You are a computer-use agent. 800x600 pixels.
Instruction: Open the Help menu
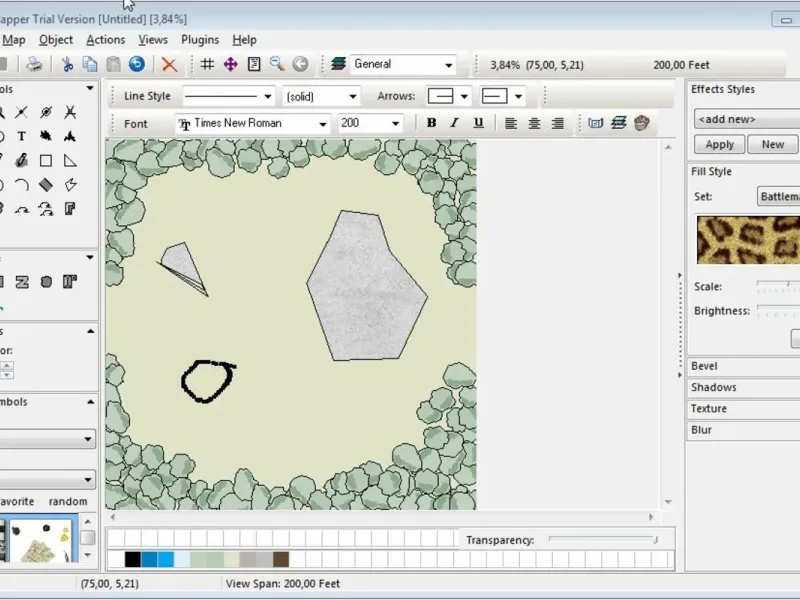click(x=244, y=40)
